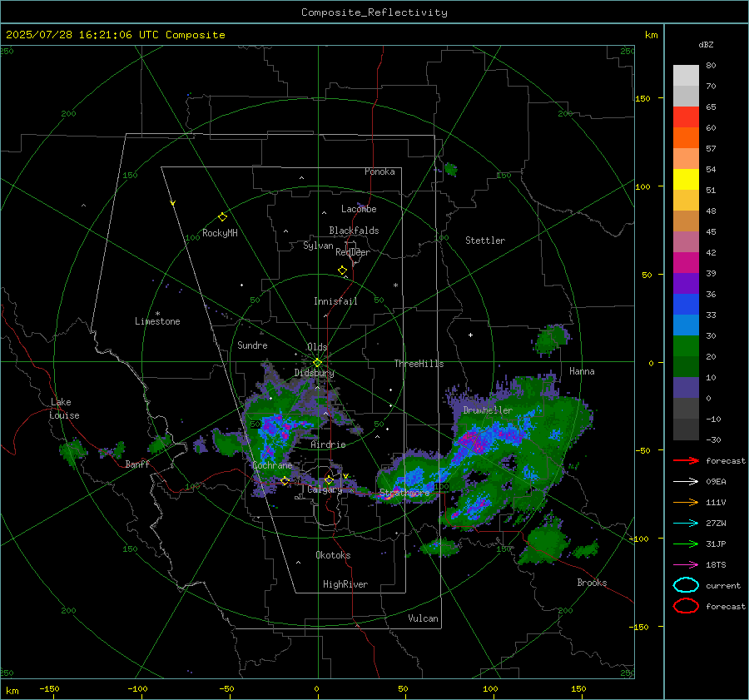Click the yellow diamond marker above Calgary
This screenshot has height=700, width=749.
(x=329, y=479)
